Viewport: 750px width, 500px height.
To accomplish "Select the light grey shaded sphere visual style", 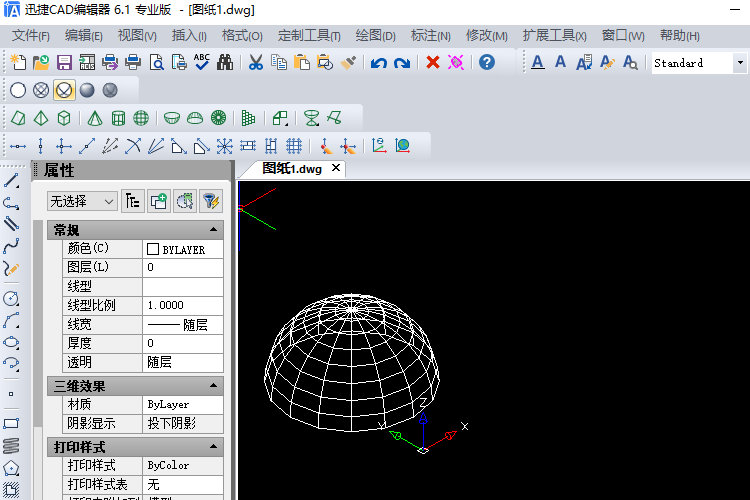I will point(87,90).
